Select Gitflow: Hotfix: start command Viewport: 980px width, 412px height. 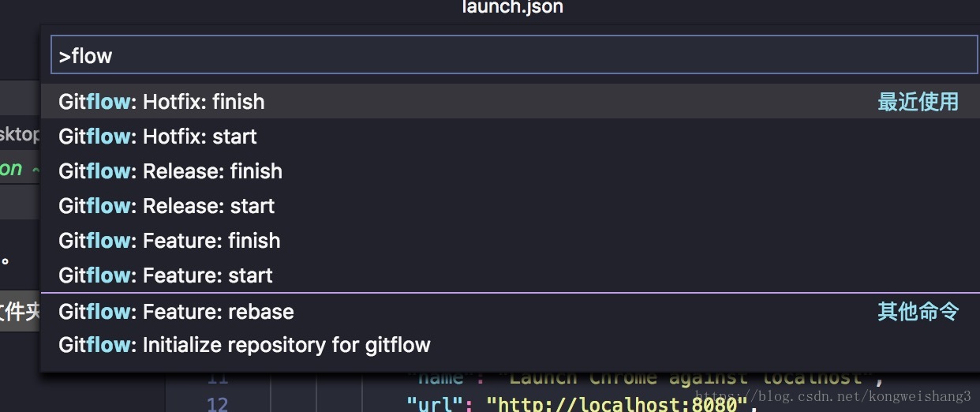pyautogui.click(x=509, y=137)
